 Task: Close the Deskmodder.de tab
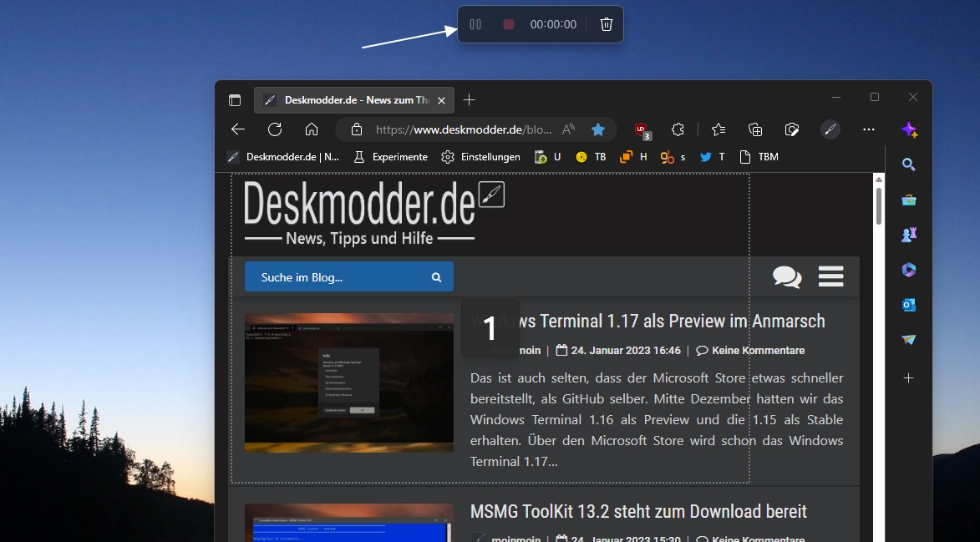click(x=441, y=100)
